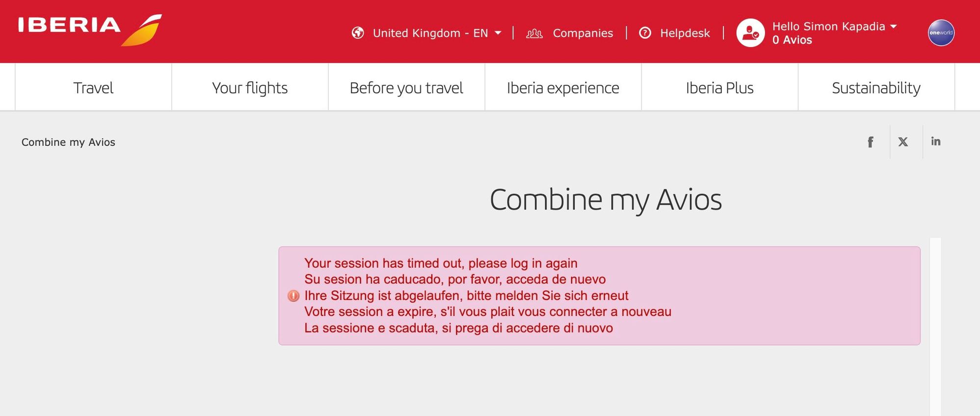Click the globe language icon
This screenshot has width=980, height=416.
(358, 33)
